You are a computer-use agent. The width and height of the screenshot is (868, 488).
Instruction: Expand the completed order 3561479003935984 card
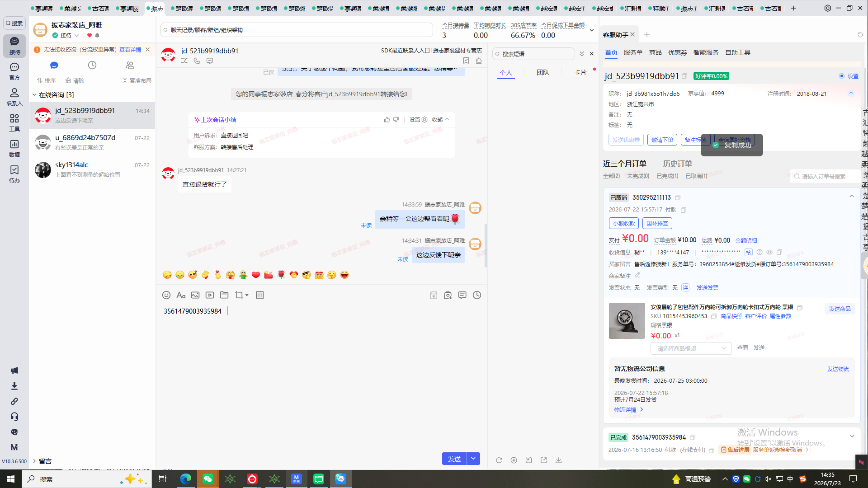pos(852,436)
